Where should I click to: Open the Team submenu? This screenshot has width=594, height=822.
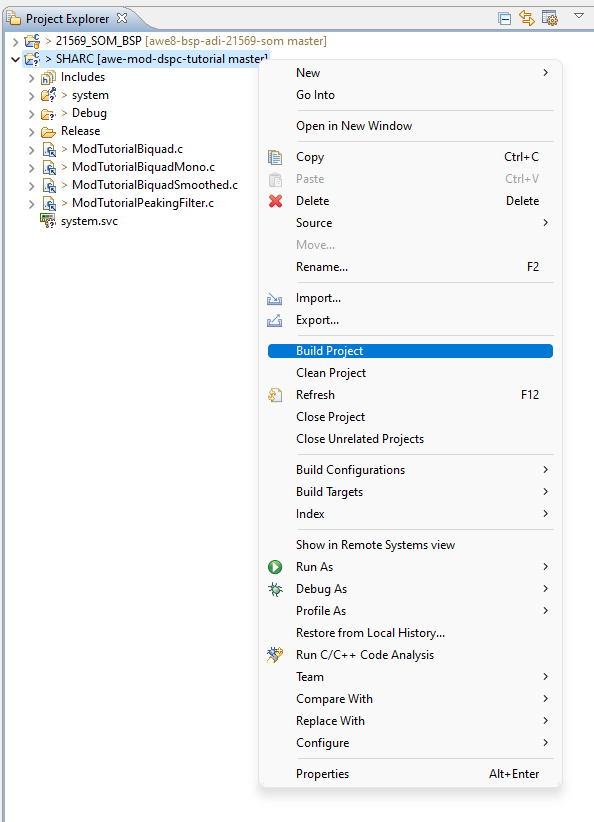[310, 677]
